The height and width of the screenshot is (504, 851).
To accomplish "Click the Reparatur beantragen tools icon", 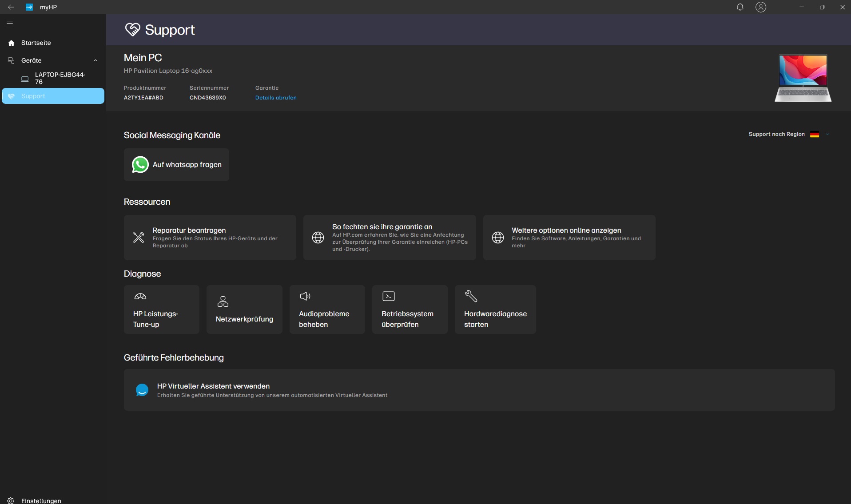I will (139, 238).
